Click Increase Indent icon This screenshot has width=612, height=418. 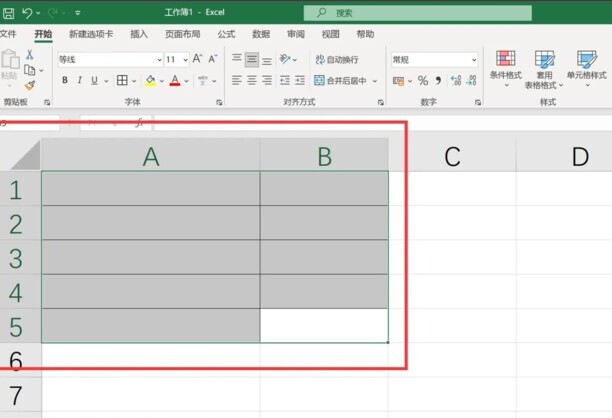pyautogui.click(x=300, y=80)
